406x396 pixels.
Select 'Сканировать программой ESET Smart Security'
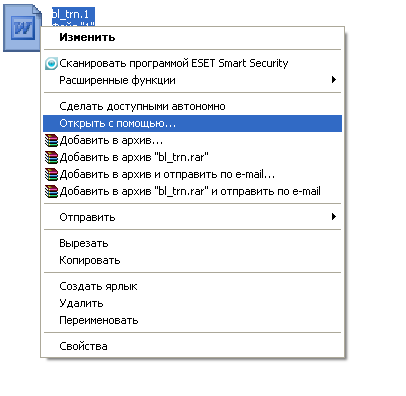pyautogui.click(x=193, y=63)
